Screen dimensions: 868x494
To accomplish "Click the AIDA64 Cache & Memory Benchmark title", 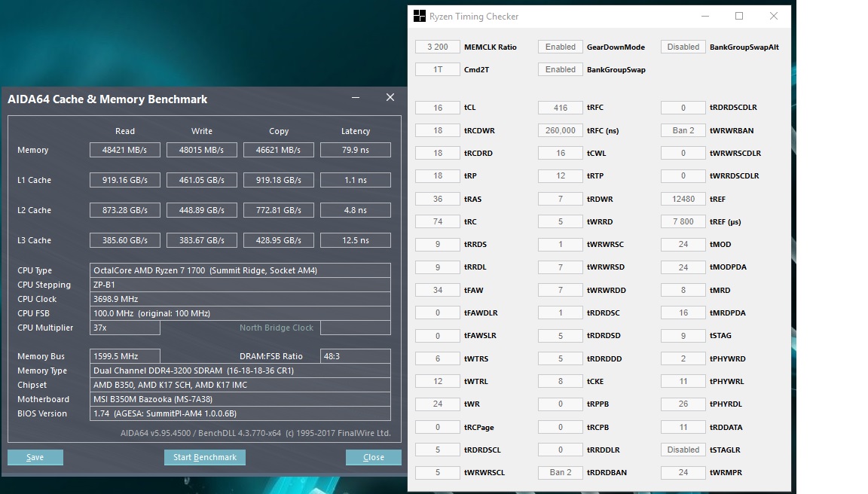I will tap(108, 99).
